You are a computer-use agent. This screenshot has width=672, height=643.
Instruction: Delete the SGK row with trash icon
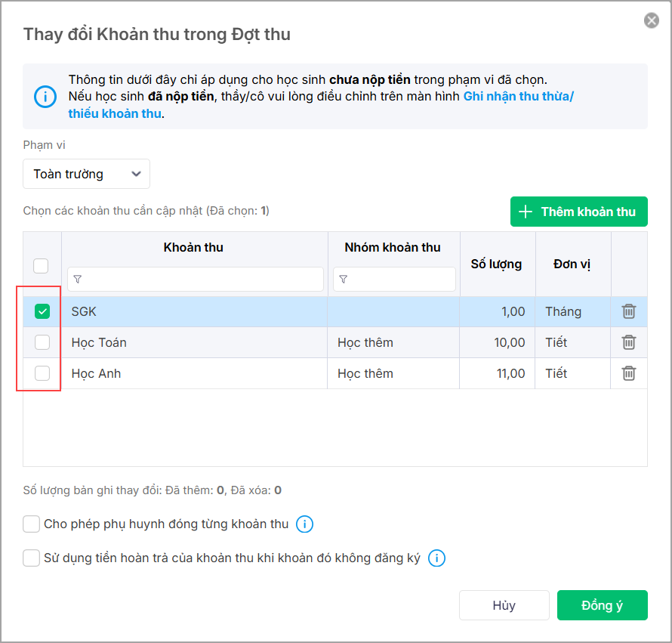point(628,311)
